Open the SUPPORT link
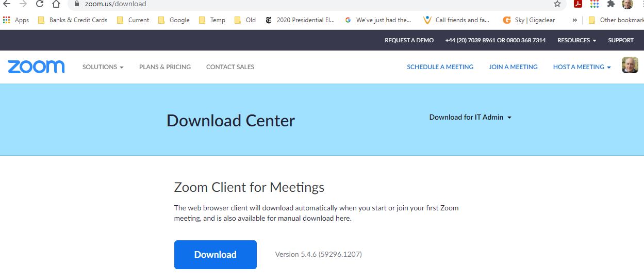Viewport: 644px width, 280px height. pyautogui.click(x=621, y=40)
